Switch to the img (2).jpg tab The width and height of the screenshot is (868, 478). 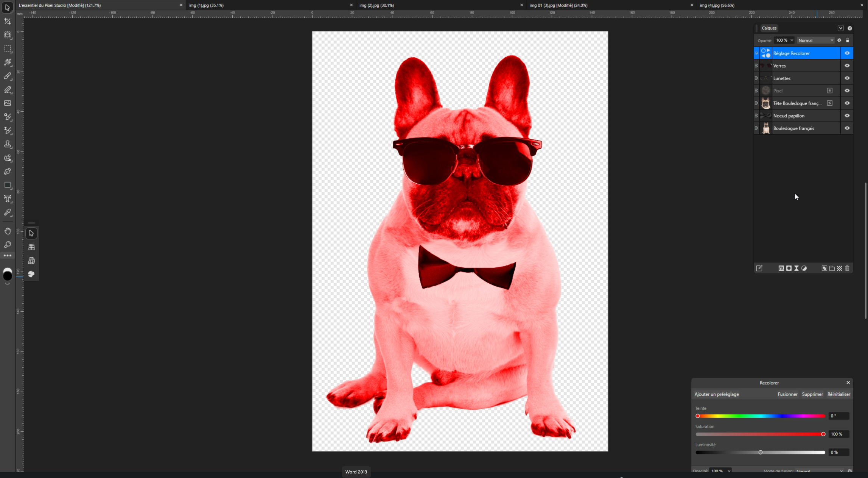coord(376,5)
